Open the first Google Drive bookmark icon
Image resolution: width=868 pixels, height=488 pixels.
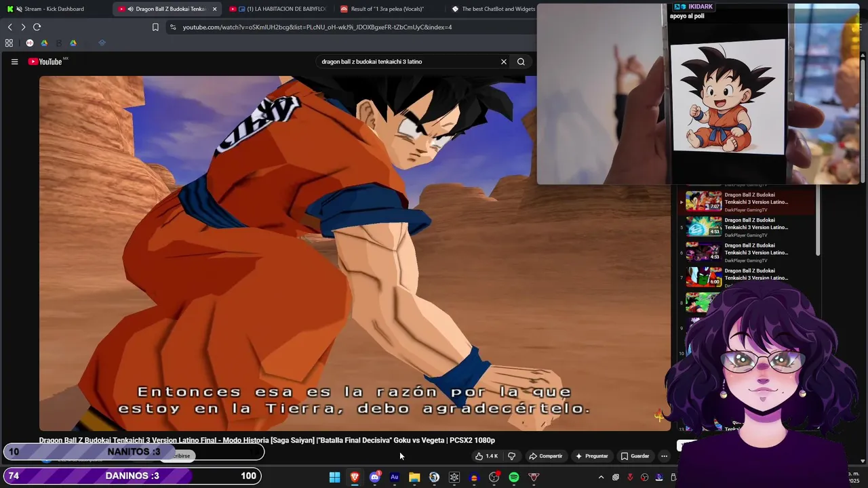coord(44,43)
